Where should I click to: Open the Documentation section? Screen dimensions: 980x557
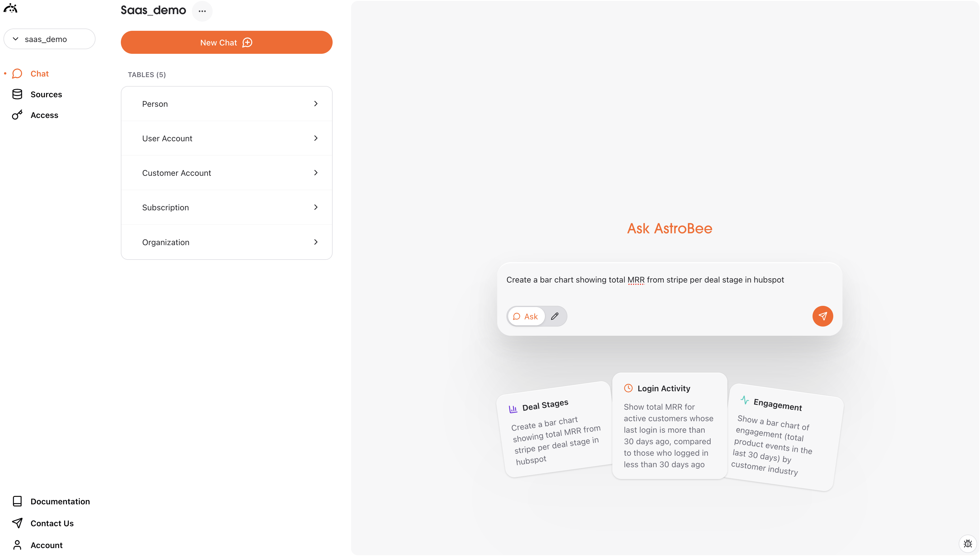point(60,501)
